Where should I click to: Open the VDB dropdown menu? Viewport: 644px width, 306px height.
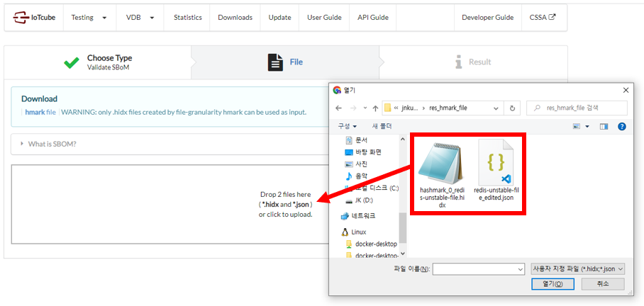click(x=140, y=18)
